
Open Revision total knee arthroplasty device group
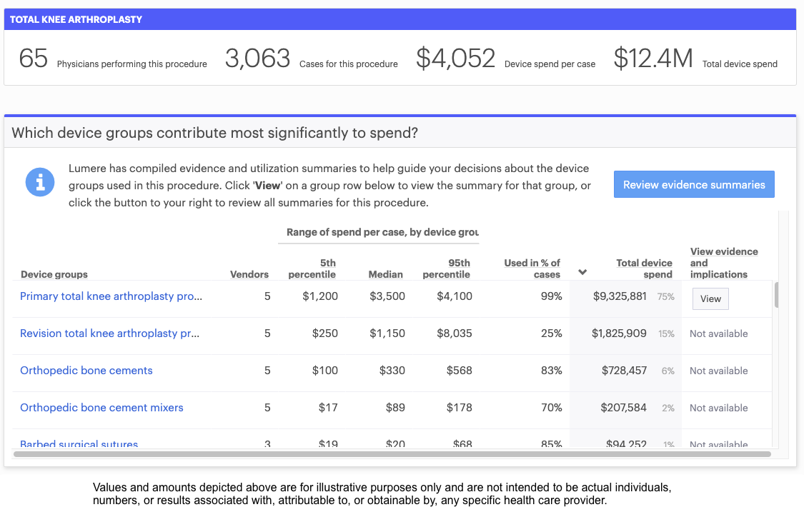coord(109,333)
